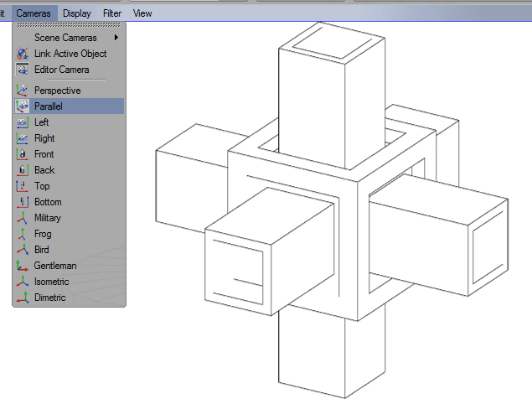Click the Military projection icon
Image resolution: width=532 pixels, height=409 pixels.
[x=23, y=218]
